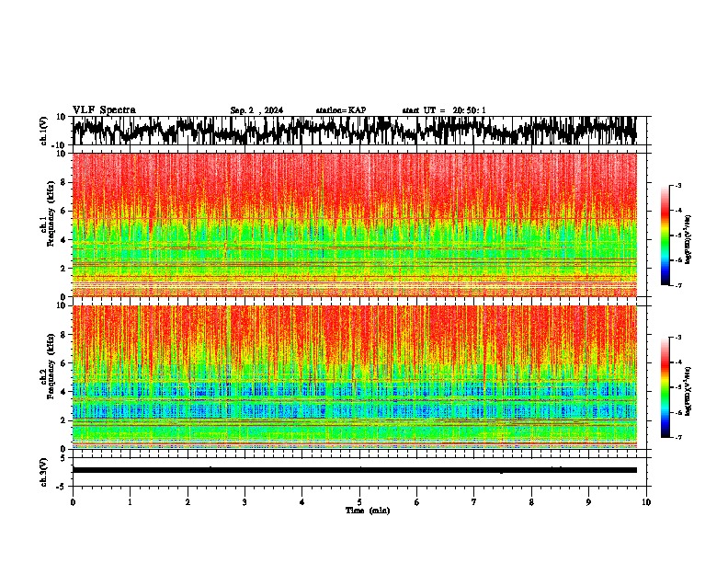Click the "station=KAP" header label
The height and width of the screenshot is (563, 728).
[x=341, y=110]
